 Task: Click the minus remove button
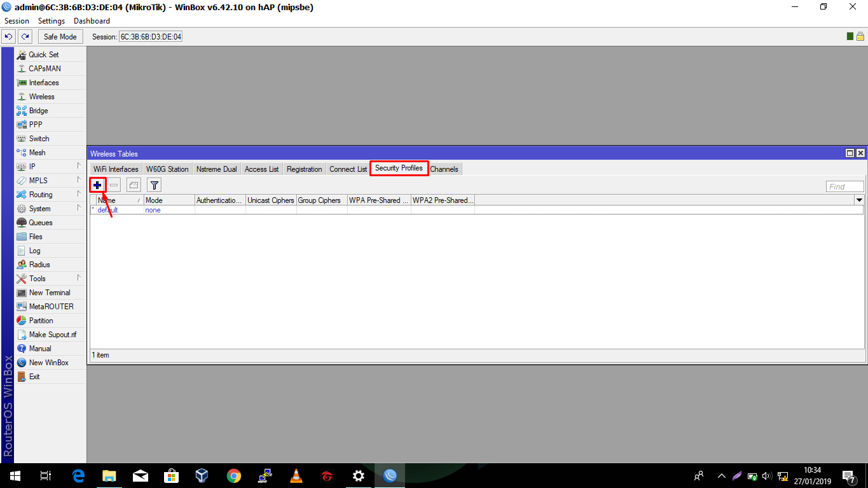tap(114, 185)
